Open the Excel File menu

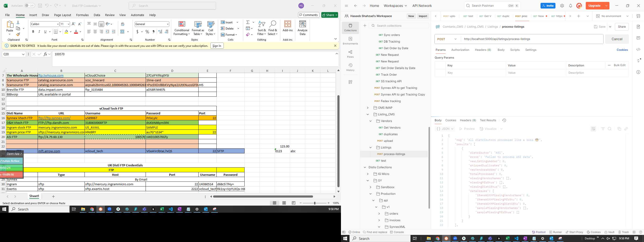pos(8,15)
